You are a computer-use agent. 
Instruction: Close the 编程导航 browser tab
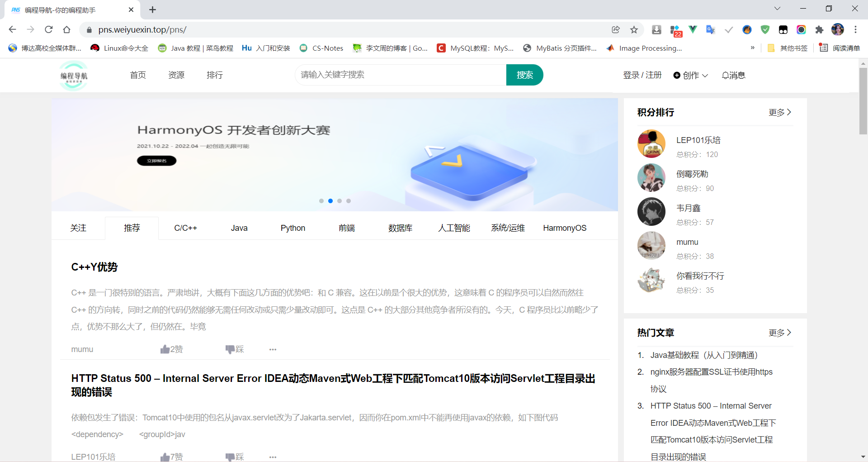point(131,10)
